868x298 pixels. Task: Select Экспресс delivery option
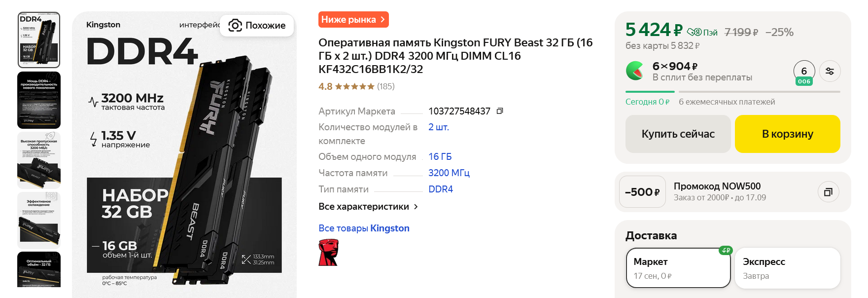pos(787,268)
